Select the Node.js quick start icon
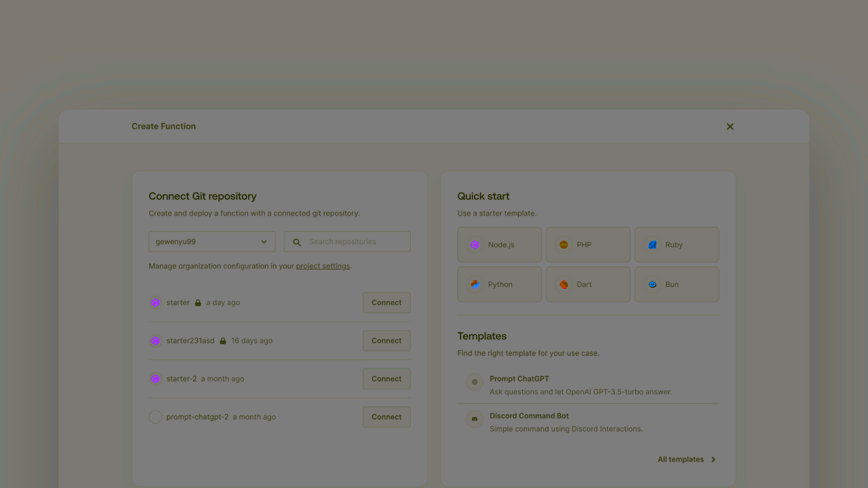 475,245
